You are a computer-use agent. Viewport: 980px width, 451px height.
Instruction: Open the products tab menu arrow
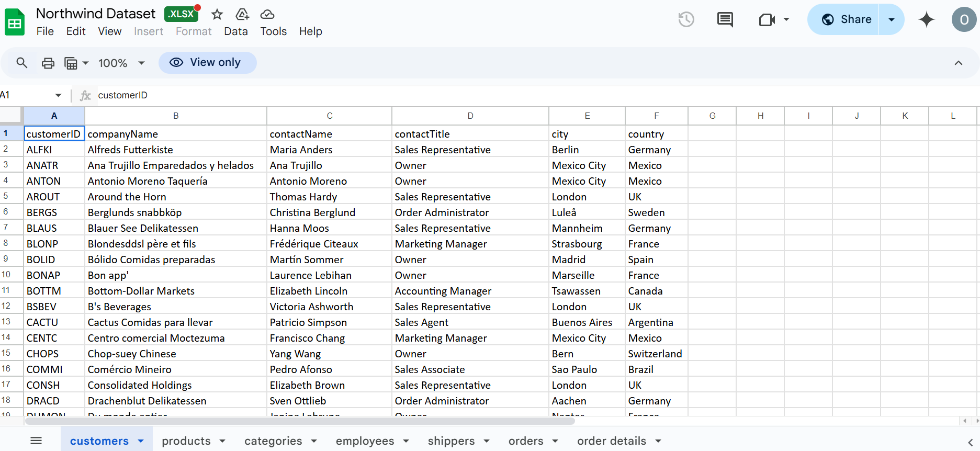point(222,441)
